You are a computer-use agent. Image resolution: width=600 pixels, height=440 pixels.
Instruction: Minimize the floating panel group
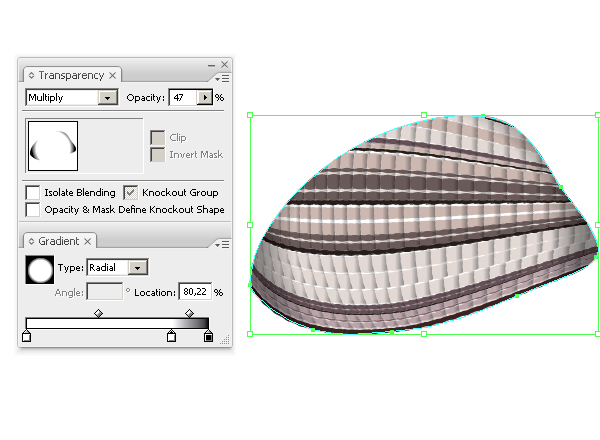(212, 65)
